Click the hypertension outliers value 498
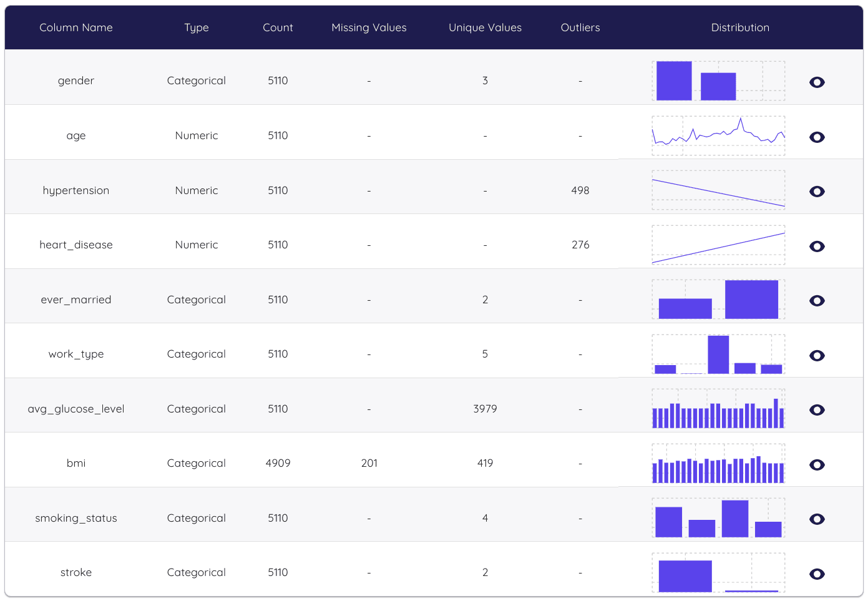 580,190
